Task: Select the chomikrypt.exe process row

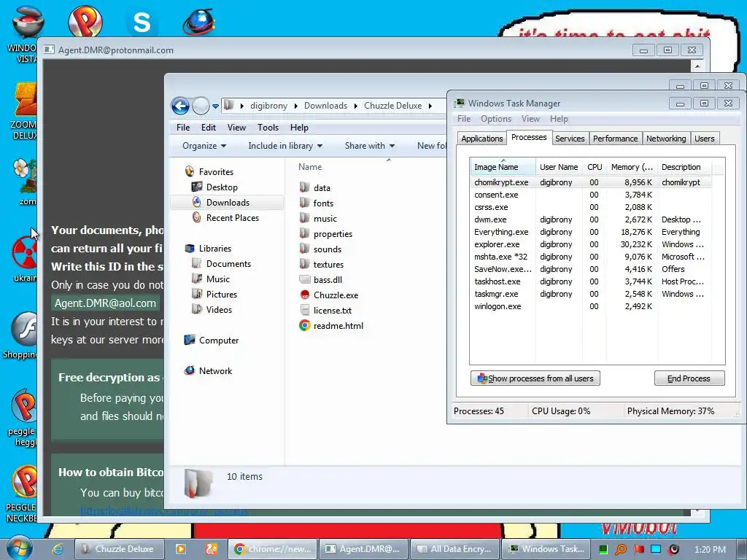Action: 591,182
